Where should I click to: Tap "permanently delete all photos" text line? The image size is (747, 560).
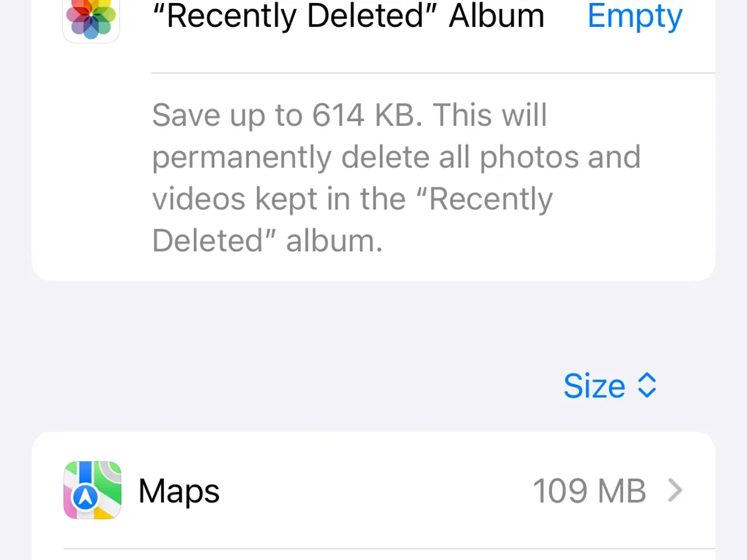396,157
